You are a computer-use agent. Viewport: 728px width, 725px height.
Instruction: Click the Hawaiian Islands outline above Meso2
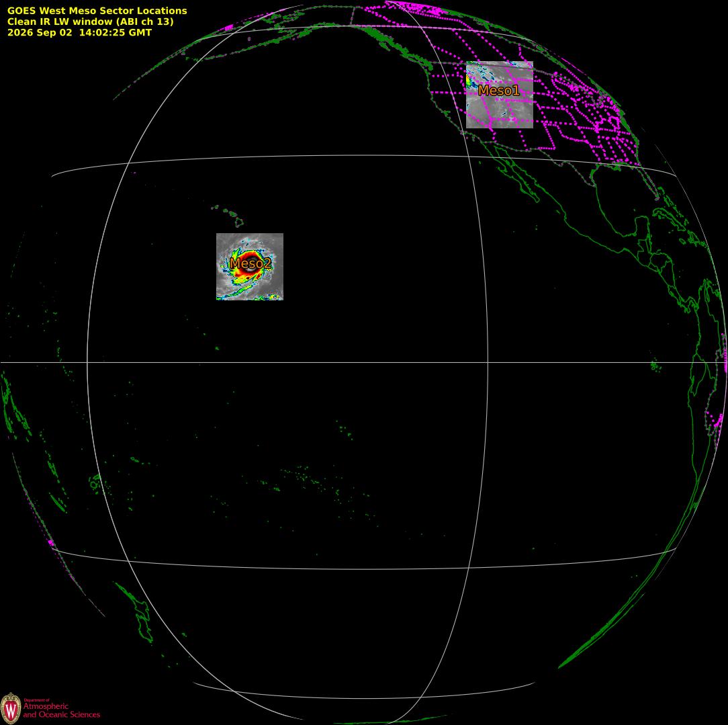click(x=228, y=216)
